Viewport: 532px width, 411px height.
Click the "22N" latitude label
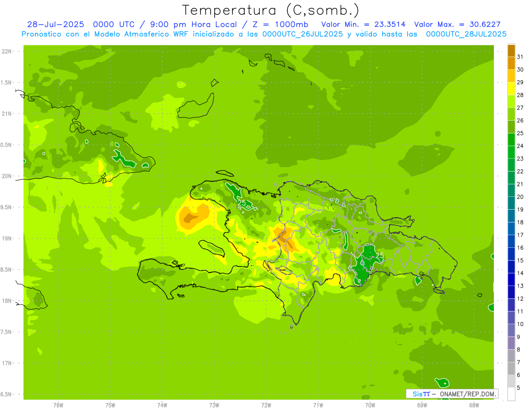click(x=6, y=51)
